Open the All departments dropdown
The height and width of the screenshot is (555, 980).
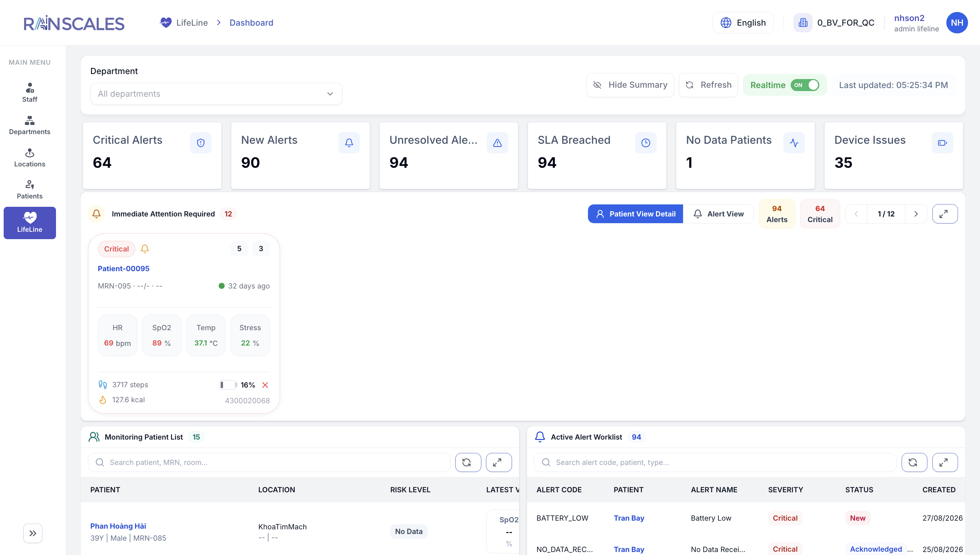tap(216, 94)
